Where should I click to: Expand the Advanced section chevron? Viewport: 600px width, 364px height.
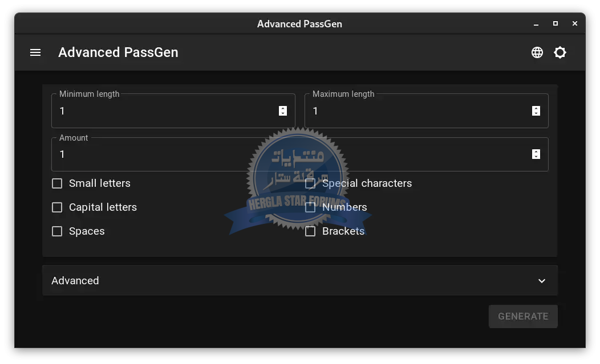pos(542,281)
